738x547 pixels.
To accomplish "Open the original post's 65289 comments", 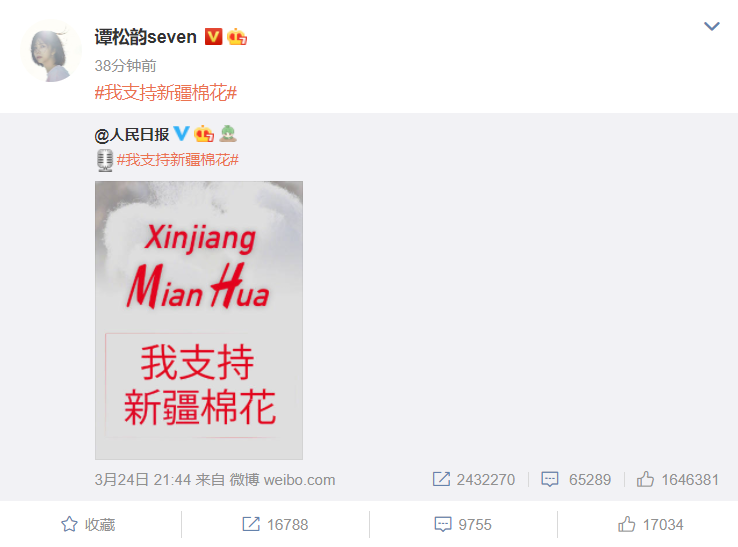I will click(x=576, y=480).
